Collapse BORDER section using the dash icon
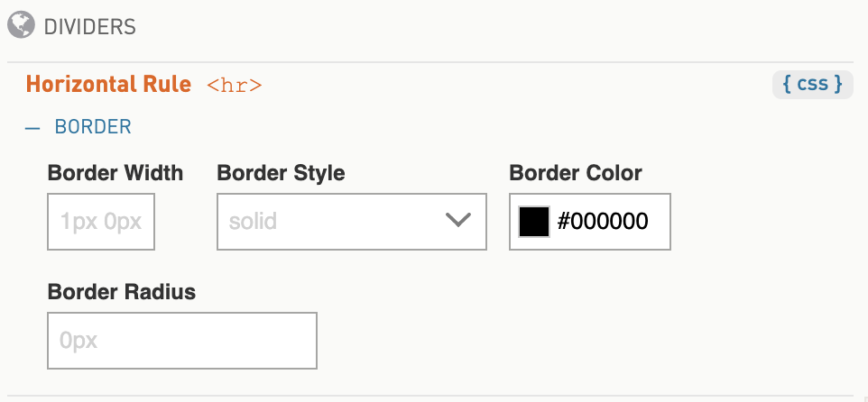The width and height of the screenshot is (868, 402). click(32, 128)
